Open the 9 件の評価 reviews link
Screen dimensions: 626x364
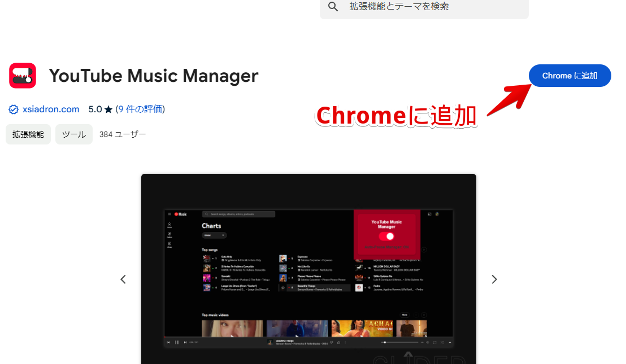pyautogui.click(x=140, y=109)
